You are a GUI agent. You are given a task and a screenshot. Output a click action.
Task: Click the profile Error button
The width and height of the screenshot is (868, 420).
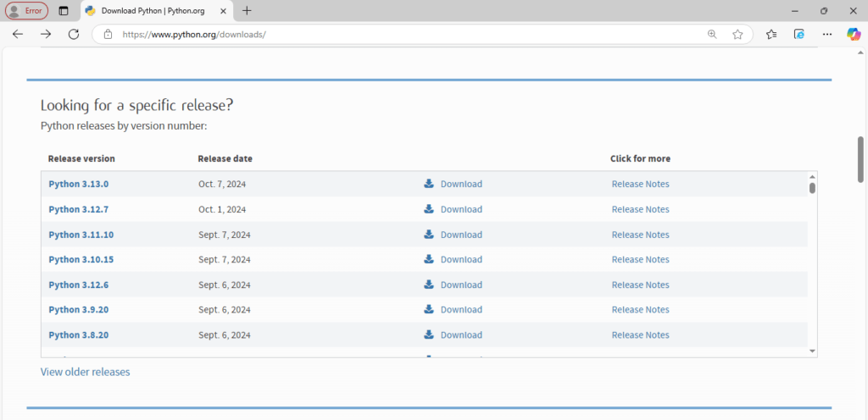point(26,10)
